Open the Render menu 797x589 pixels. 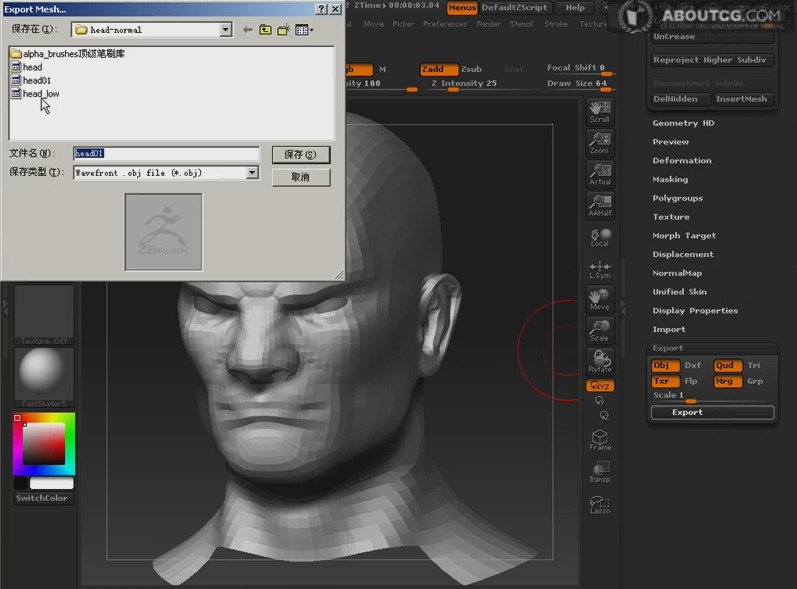[x=488, y=24]
